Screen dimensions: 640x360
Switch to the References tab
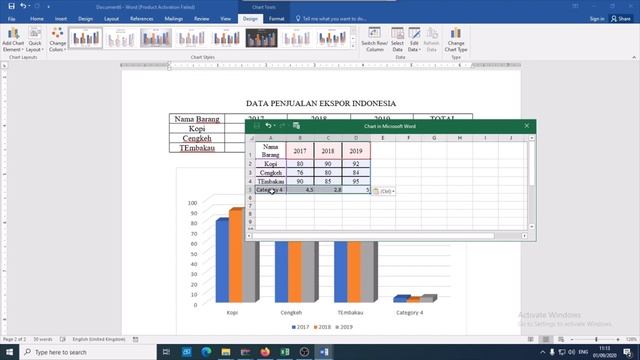[x=142, y=19]
